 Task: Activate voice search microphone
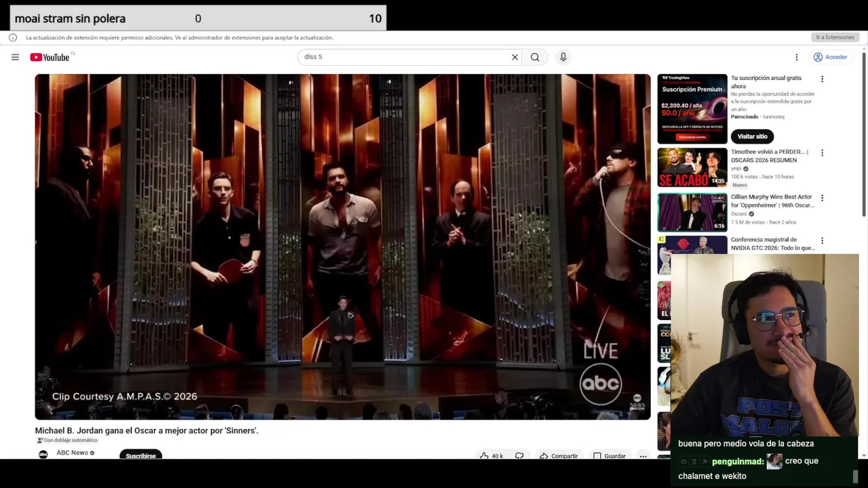563,57
